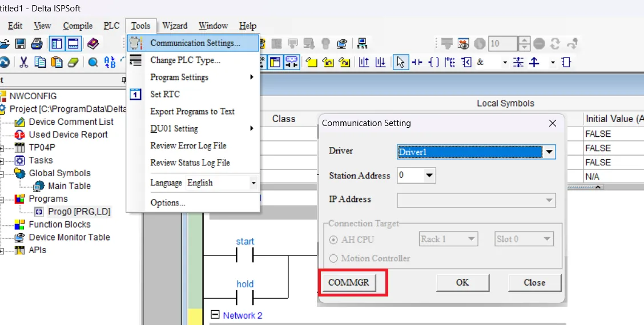This screenshot has height=325, width=644.
Task: Go to next bookmark yellow icon
Action: 344,62
